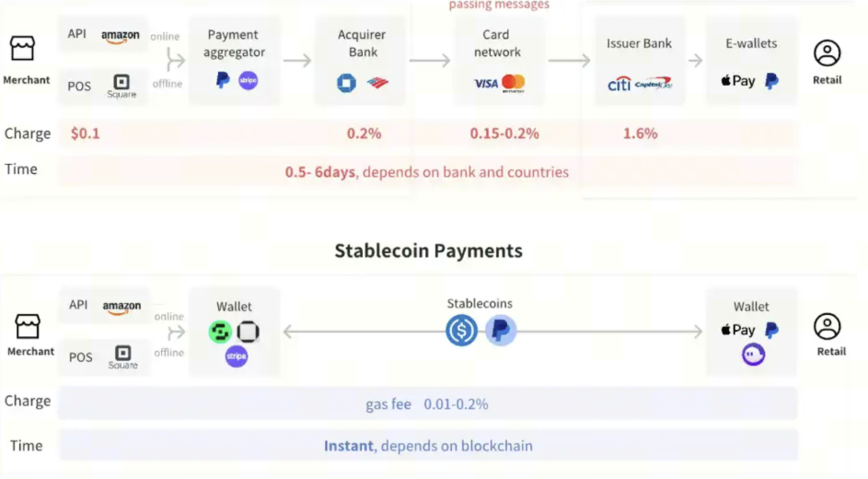Click the Retail user icon beside E-wallets
This screenshot has width=868, height=479.
pos(827,53)
